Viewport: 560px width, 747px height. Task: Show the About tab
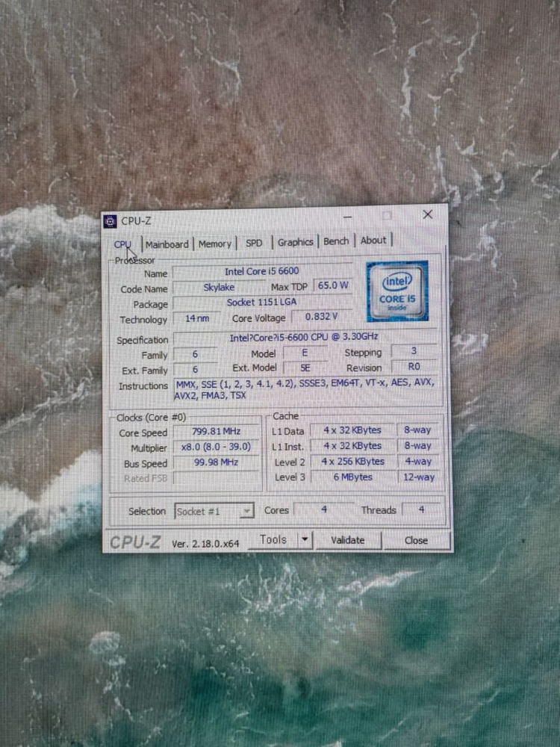373,240
